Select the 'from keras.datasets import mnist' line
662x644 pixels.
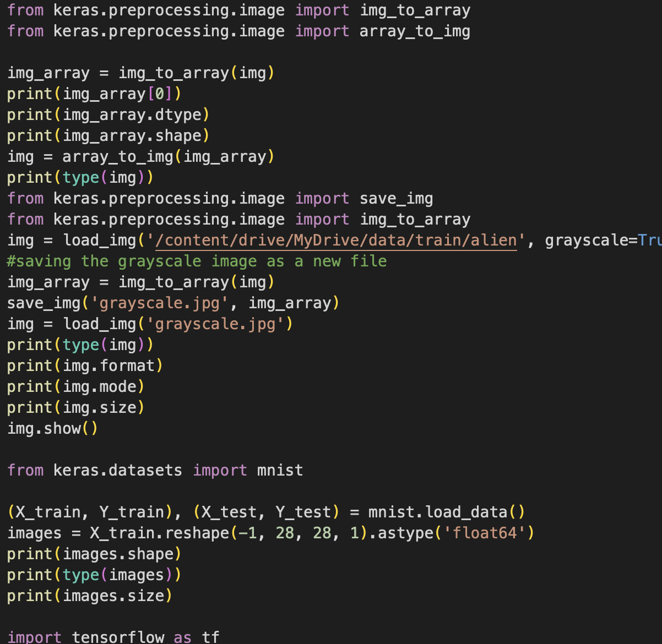[154, 470]
